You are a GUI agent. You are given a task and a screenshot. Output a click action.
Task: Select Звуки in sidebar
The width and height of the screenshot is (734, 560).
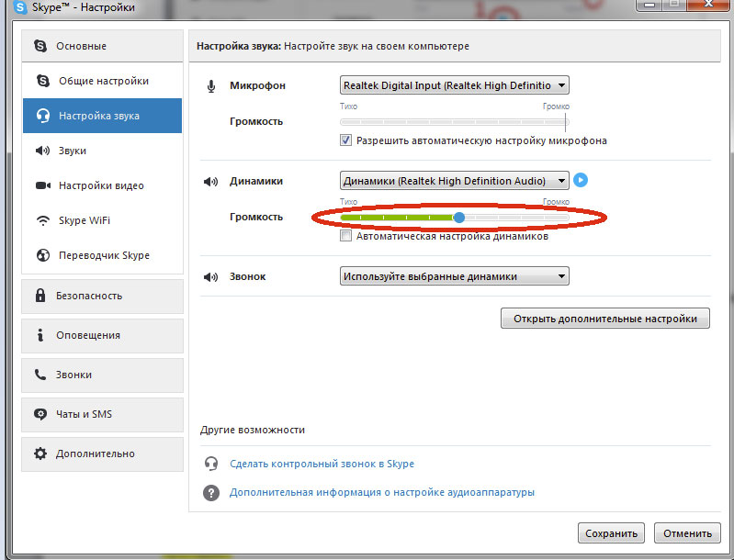tap(102, 151)
